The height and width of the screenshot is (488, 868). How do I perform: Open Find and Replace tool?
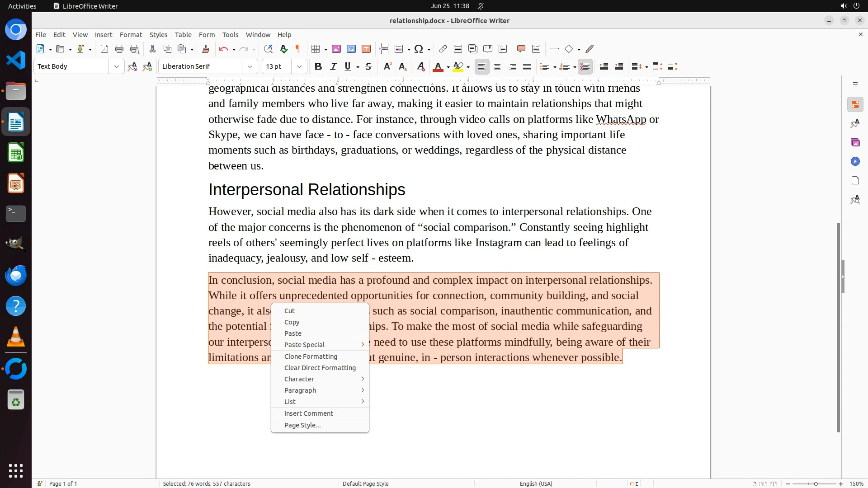click(268, 49)
